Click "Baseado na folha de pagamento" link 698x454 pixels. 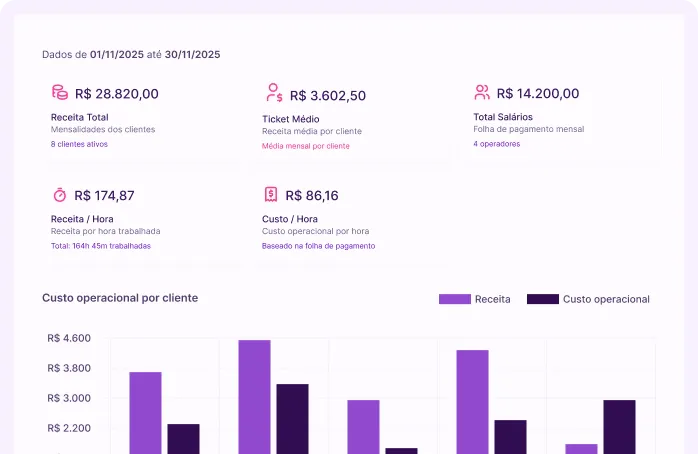[318, 246]
